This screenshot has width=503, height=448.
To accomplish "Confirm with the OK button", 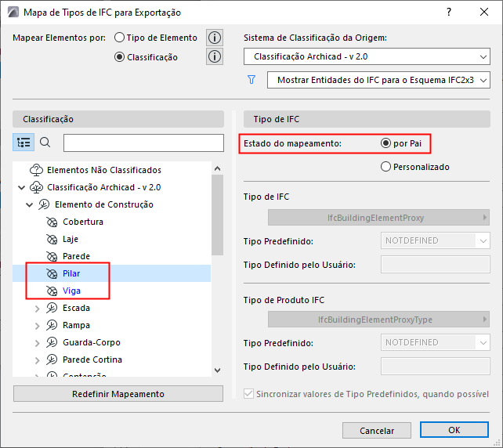I will (454, 430).
